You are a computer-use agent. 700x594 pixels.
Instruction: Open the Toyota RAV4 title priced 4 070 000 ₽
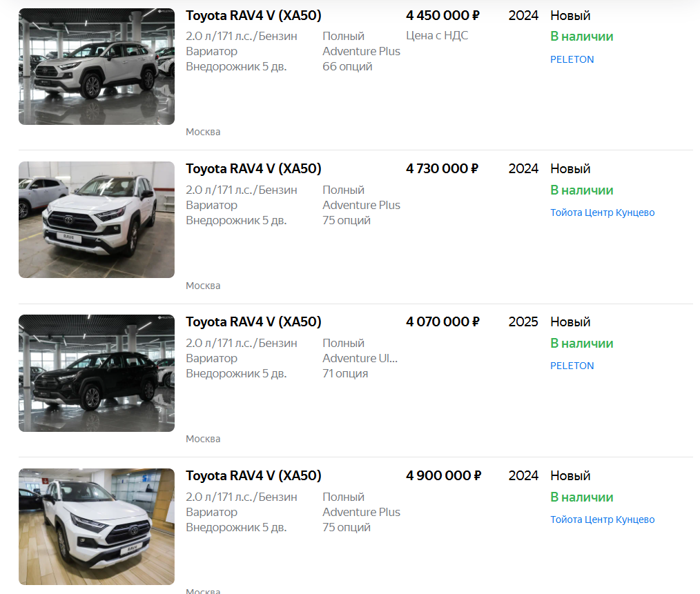pos(253,321)
